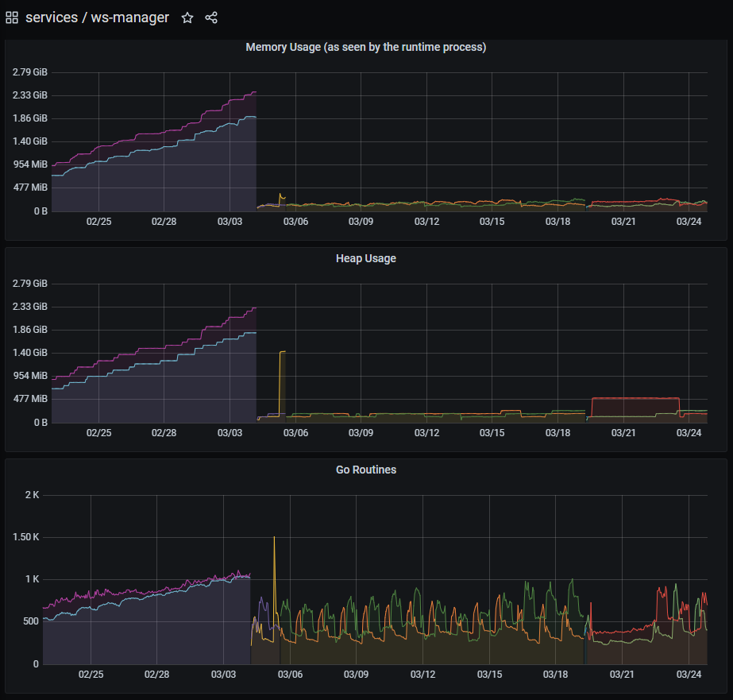
Task: Click the 03/06 date label under Memory Usage
Action: tap(295, 222)
